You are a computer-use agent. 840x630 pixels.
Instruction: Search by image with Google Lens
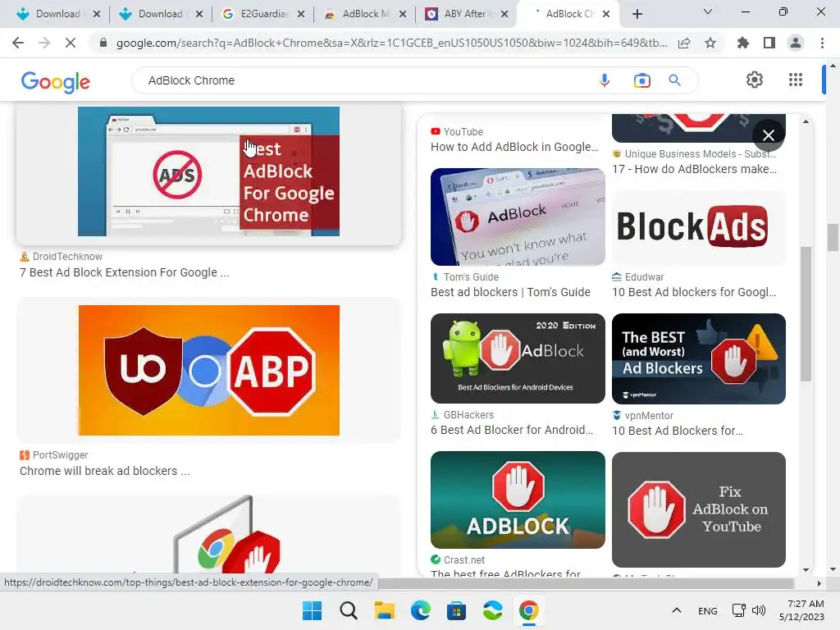[641, 80]
